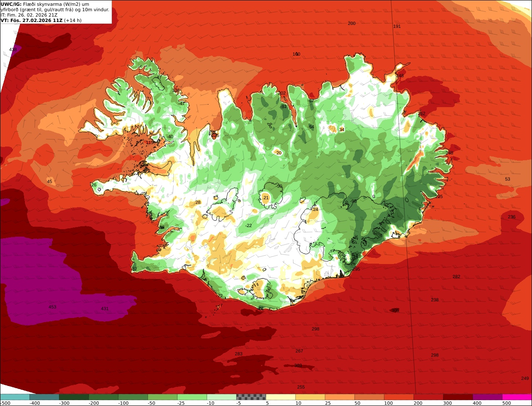
Task: Click the map value "202" on the north coast
Action: tap(282, 93)
